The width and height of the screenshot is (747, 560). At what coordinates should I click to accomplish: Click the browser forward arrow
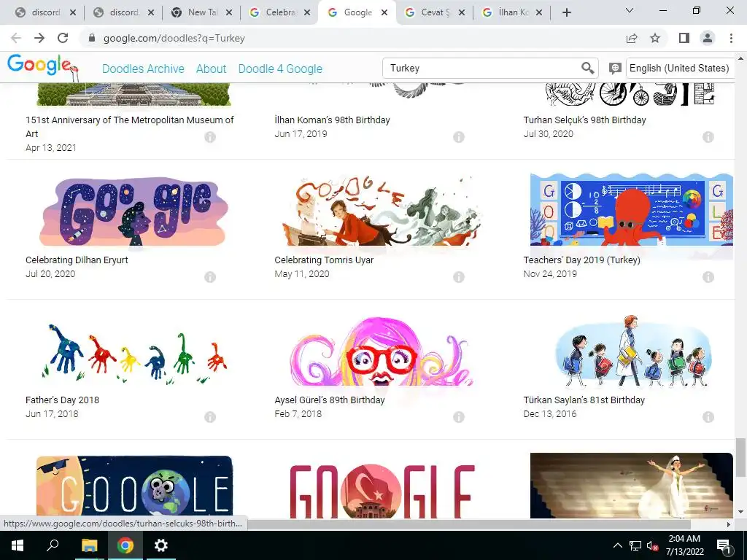pos(39,38)
